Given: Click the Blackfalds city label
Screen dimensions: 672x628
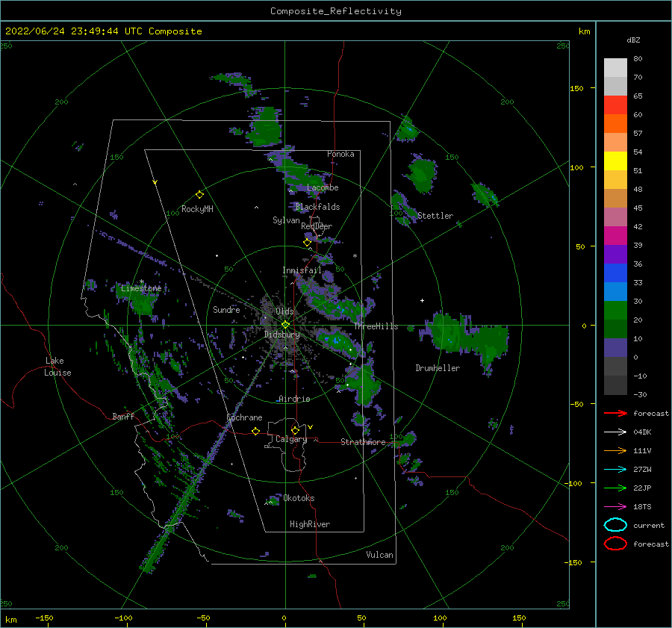Looking at the screenshot, I should point(317,207).
